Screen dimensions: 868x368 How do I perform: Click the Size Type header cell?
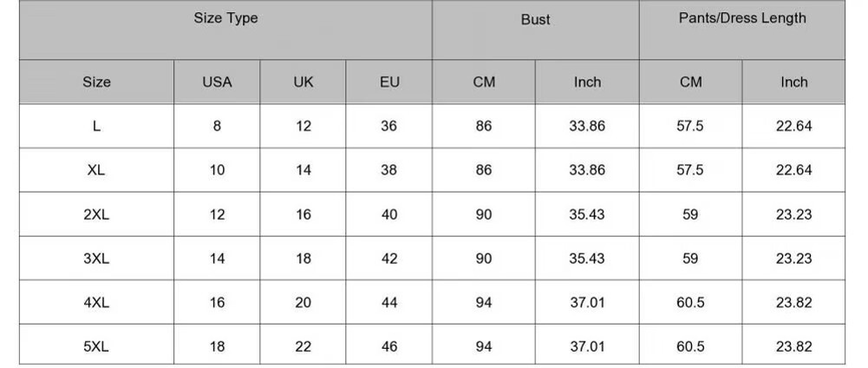point(225,18)
